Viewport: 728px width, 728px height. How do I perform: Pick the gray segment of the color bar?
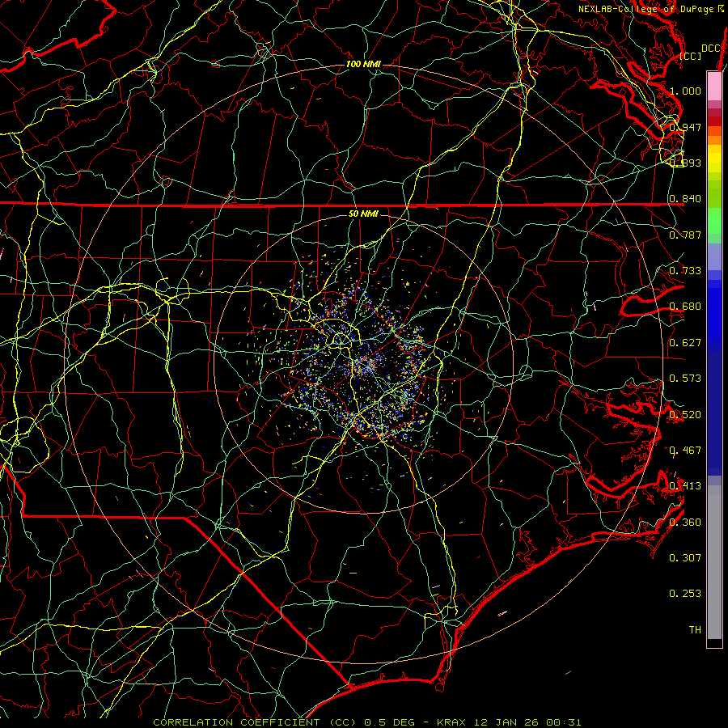click(x=714, y=562)
